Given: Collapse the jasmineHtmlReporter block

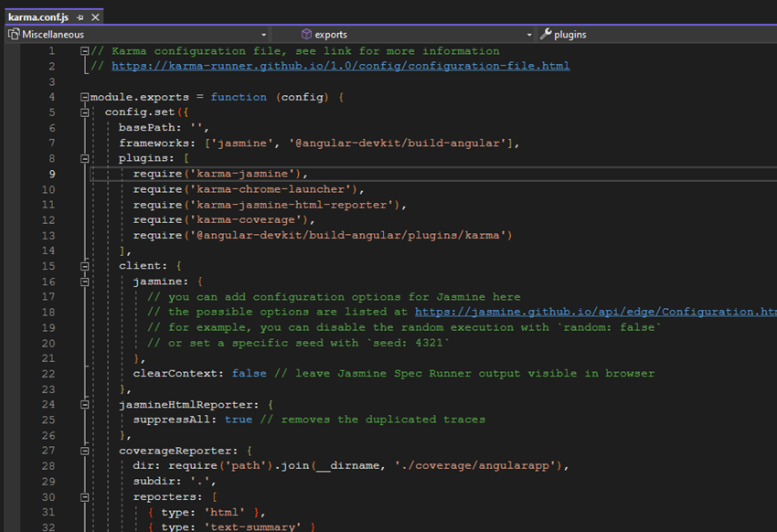Looking at the screenshot, I should (x=83, y=403).
